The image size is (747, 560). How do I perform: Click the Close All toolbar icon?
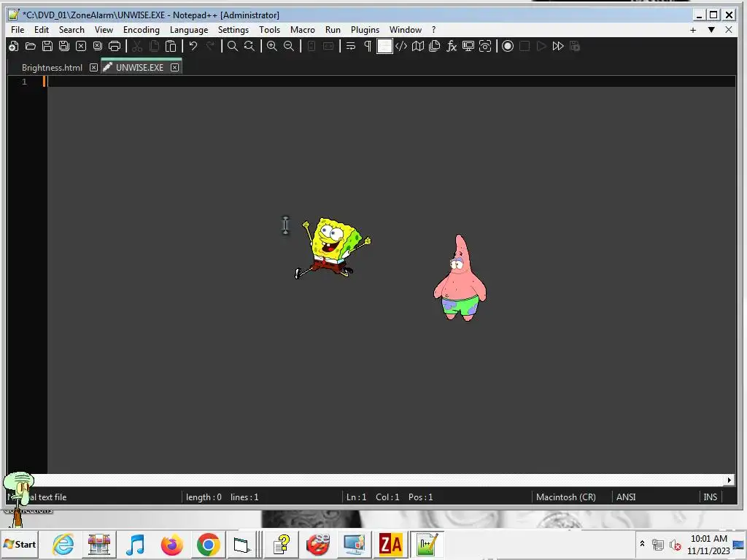(98, 46)
